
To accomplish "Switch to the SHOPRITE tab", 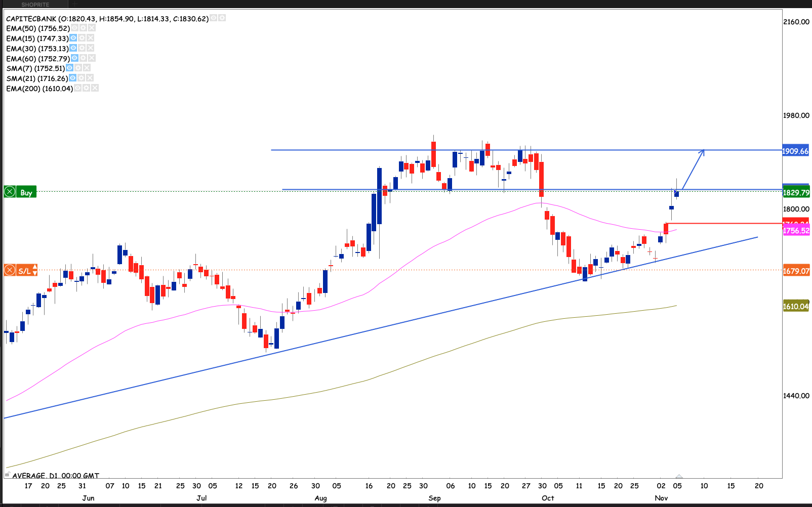I will pos(35,5).
